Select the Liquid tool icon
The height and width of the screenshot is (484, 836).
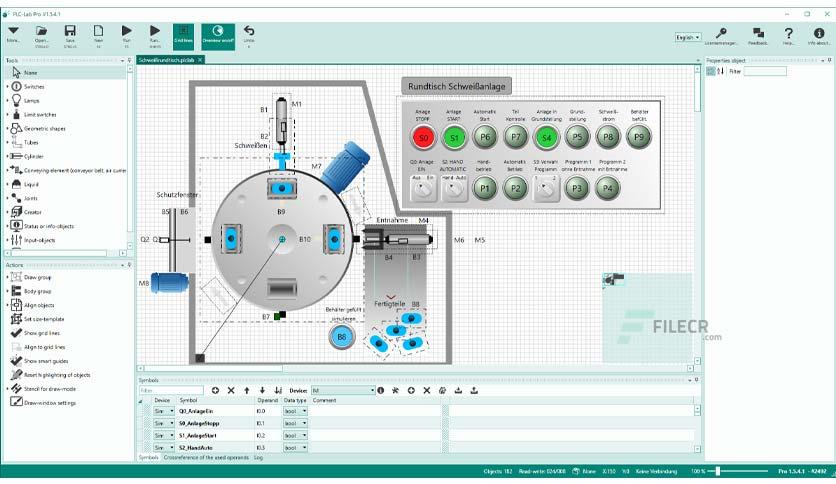(17, 184)
